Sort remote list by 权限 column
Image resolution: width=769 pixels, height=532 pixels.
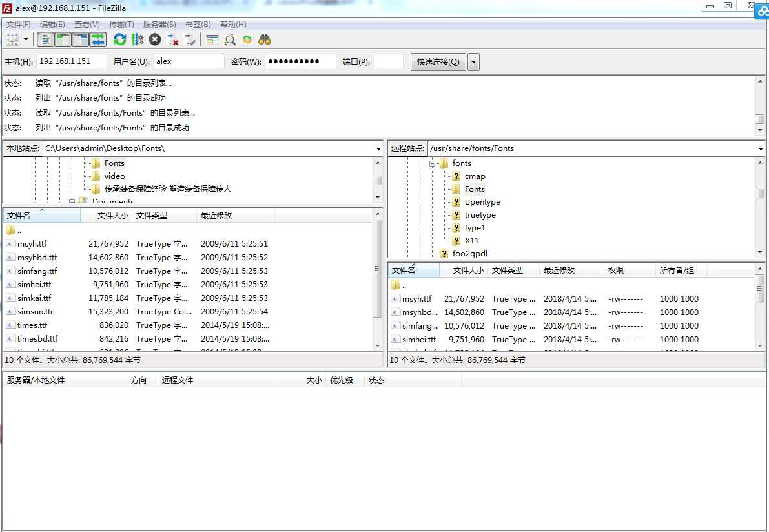630,270
